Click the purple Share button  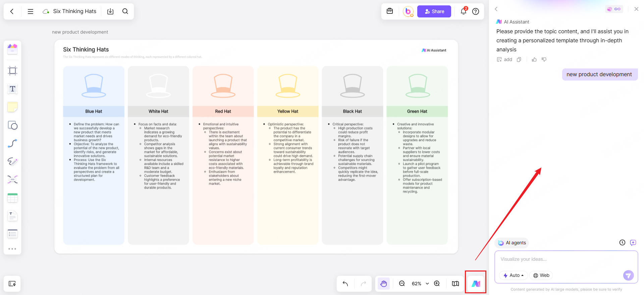pos(434,11)
